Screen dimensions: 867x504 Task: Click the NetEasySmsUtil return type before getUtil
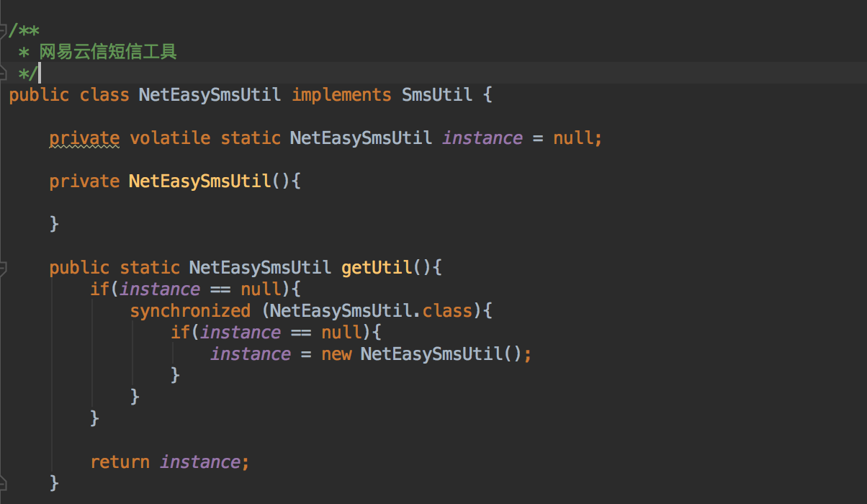(x=260, y=268)
